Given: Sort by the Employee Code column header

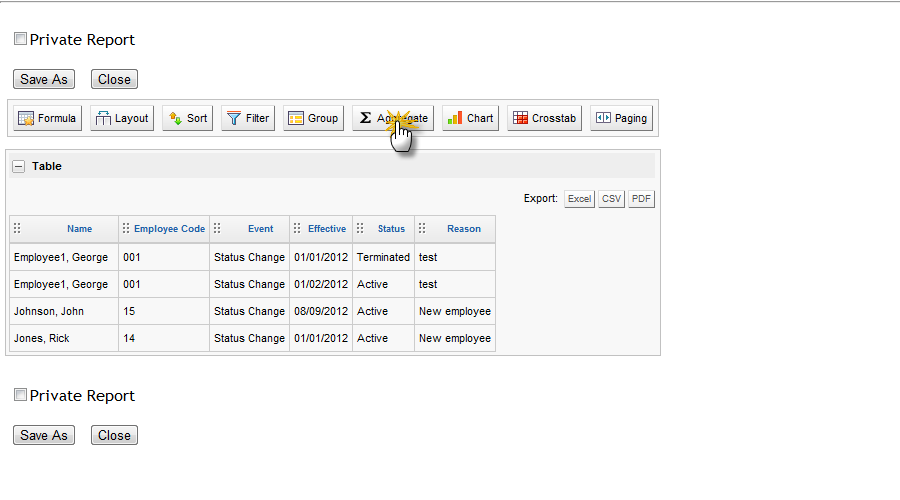Looking at the screenshot, I should [169, 228].
